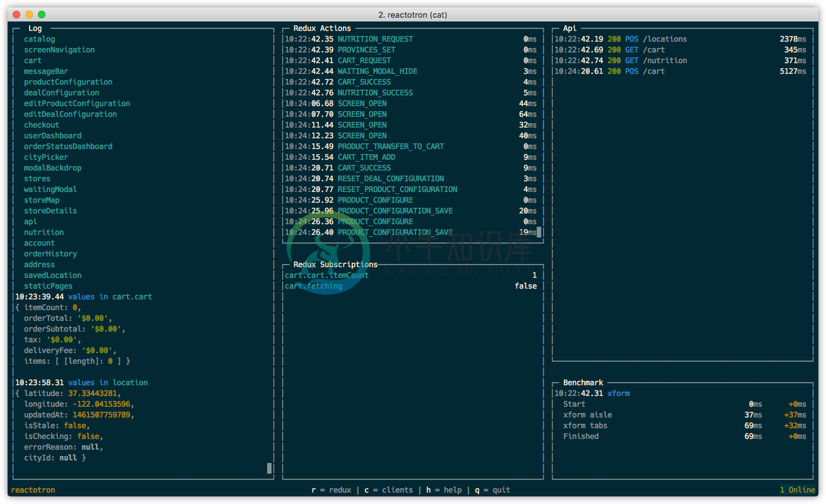
Task: Click the yellow minimize window button
Action: click(x=29, y=15)
